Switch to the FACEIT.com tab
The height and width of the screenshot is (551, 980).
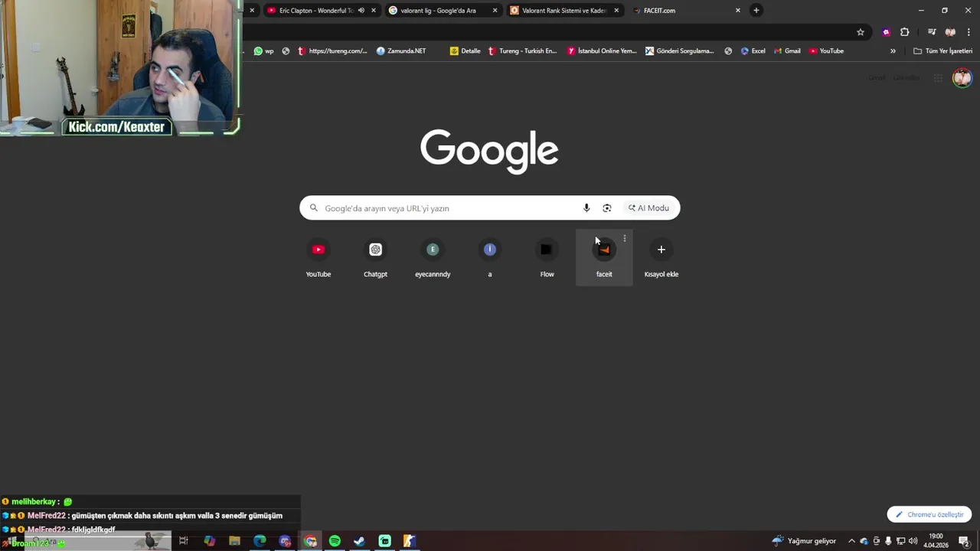687,11
